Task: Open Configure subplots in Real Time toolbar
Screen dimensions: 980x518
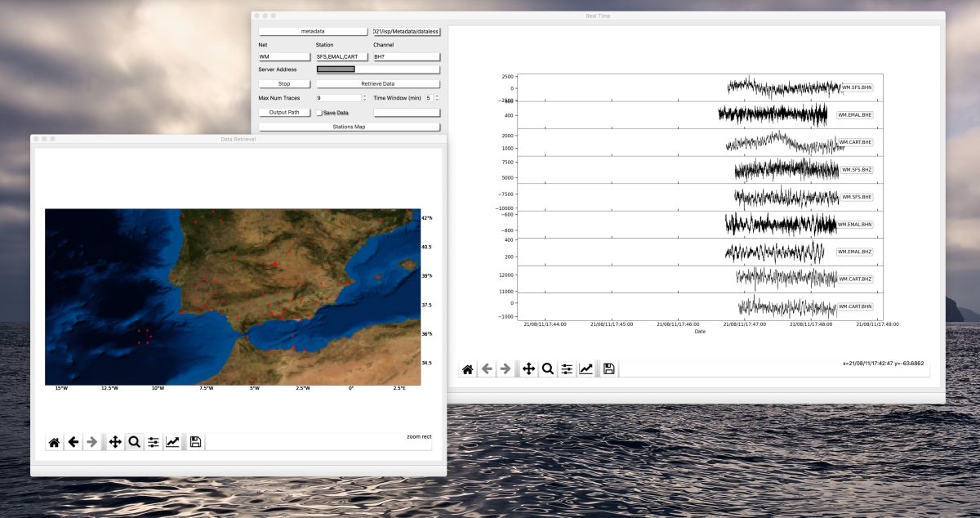Action: pos(567,369)
